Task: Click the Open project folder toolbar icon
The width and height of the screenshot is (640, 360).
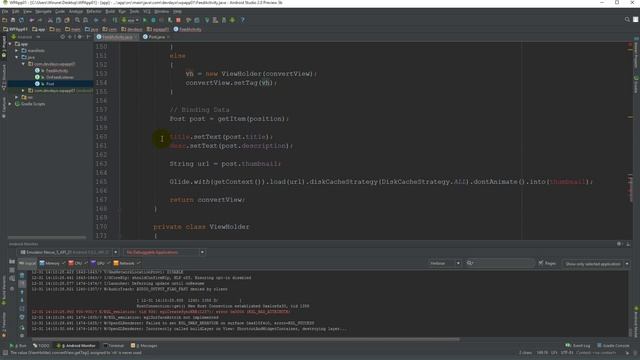Action: coord(4,20)
